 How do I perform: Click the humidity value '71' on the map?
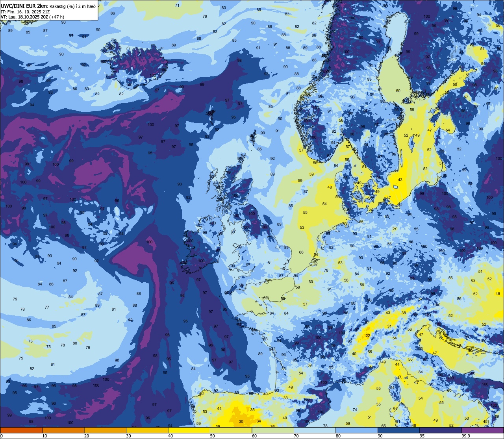[177, 5]
